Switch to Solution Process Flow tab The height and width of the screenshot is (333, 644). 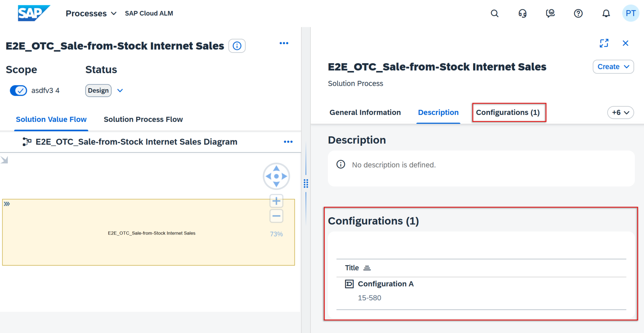(143, 119)
